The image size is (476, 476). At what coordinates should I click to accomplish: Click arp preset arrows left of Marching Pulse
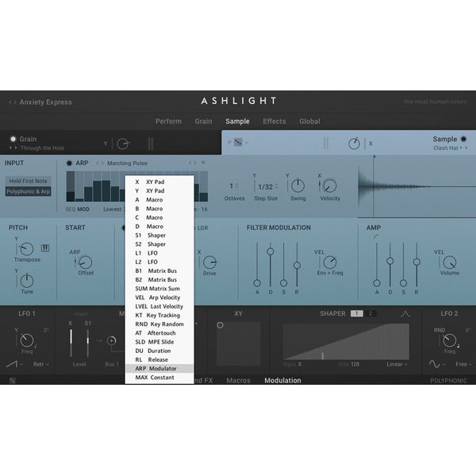(x=100, y=163)
